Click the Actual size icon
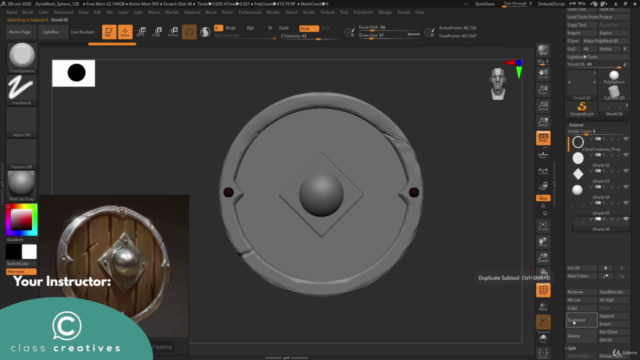Viewport: 640px width, 360px height. (x=543, y=106)
